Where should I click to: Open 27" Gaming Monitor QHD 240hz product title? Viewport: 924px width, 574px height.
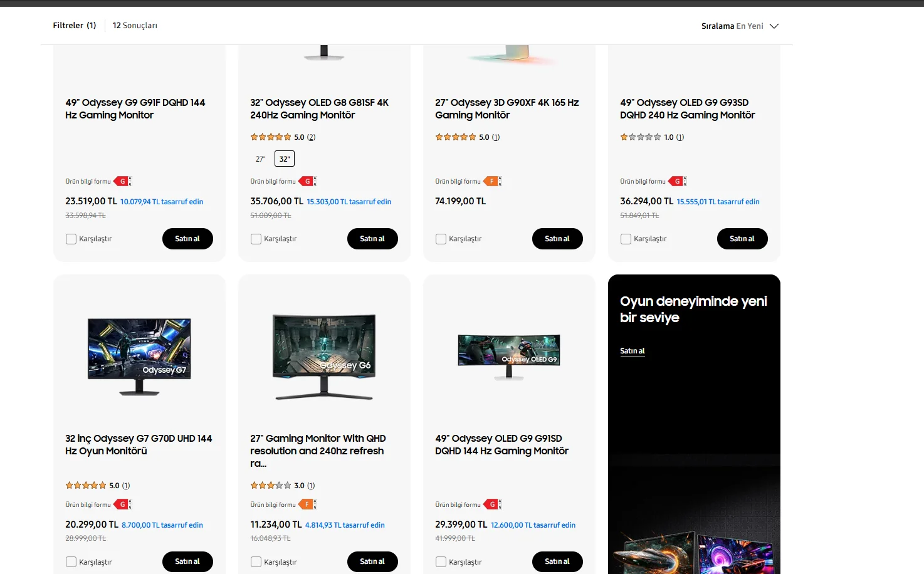tap(318, 451)
